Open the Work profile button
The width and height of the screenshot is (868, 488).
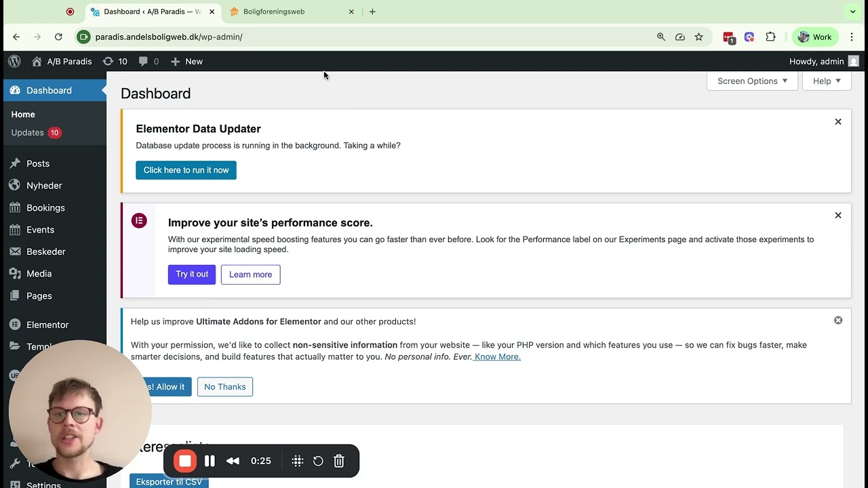point(815,37)
